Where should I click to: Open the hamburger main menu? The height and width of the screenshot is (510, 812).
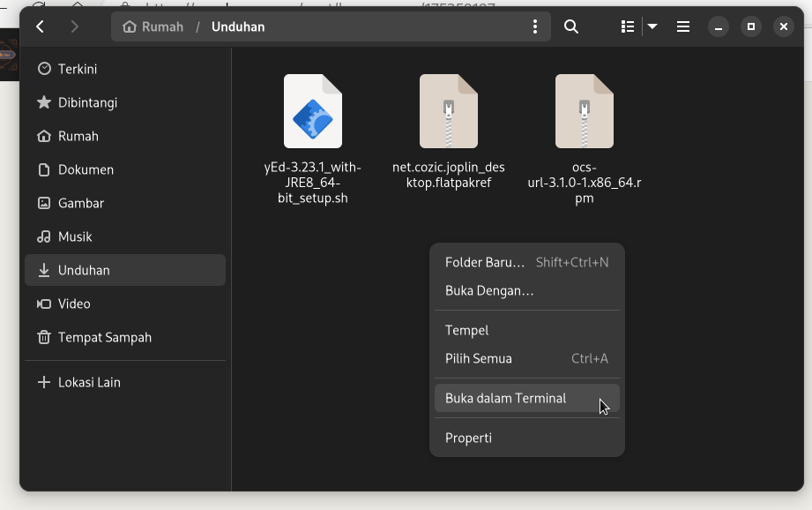coord(683,26)
